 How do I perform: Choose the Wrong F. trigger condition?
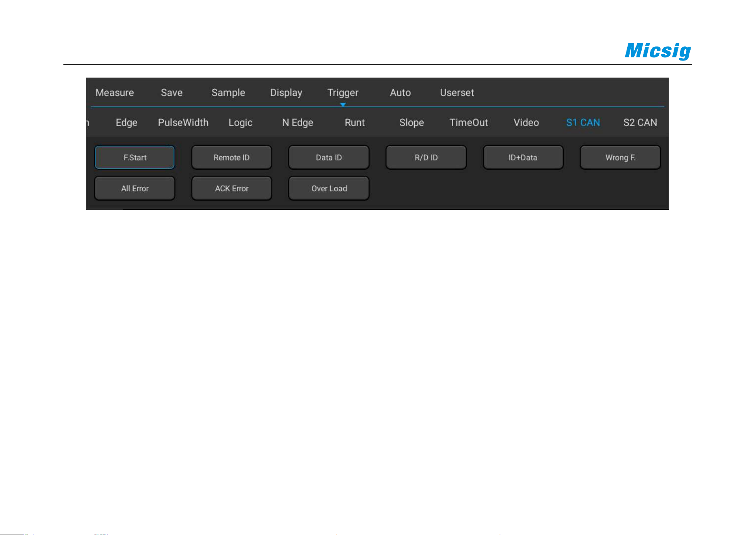pyautogui.click(x=620, y=157)
